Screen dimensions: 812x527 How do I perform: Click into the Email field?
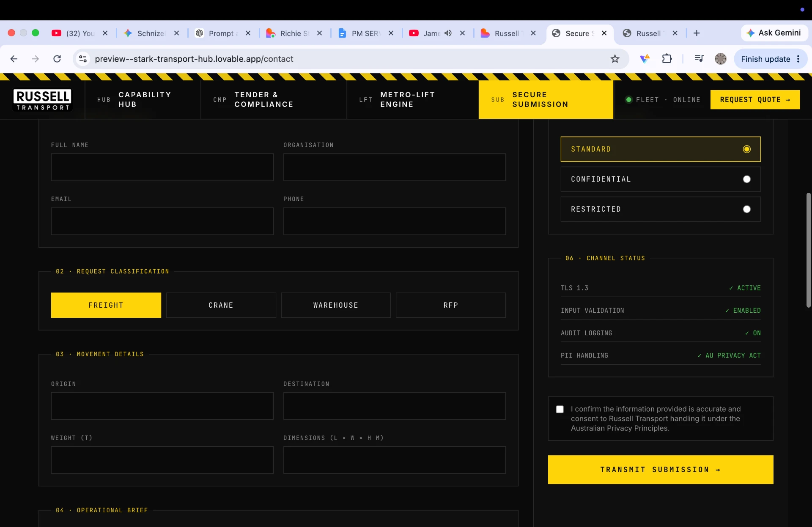tap(162, 221)
